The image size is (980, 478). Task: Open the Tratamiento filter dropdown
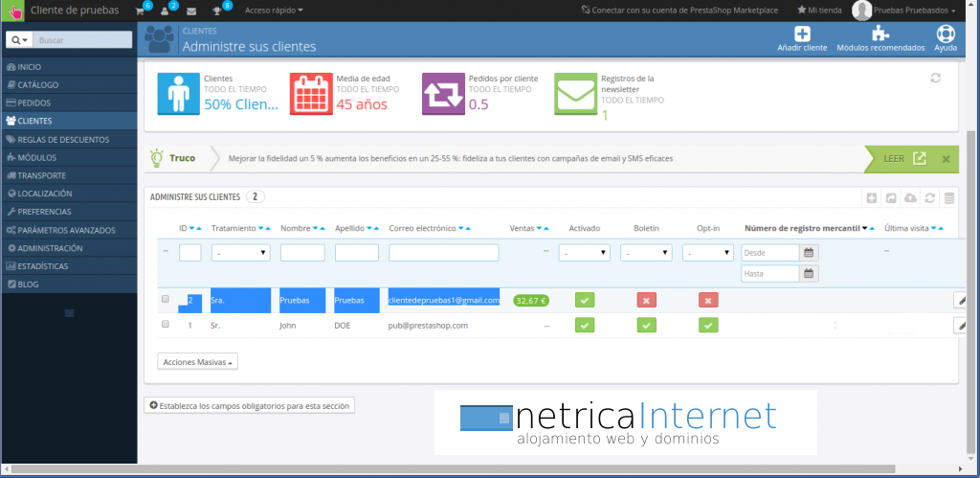[239, 253]
